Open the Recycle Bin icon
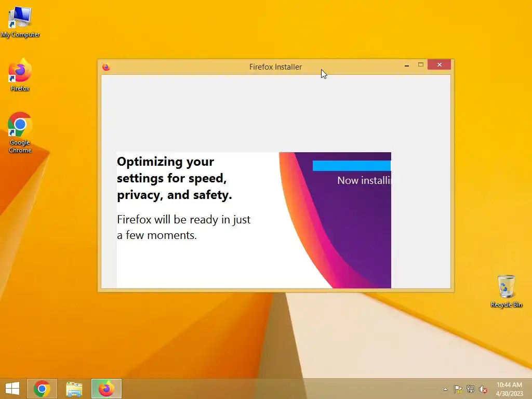This screenshot has height=399, width=532. pos(506,291)
